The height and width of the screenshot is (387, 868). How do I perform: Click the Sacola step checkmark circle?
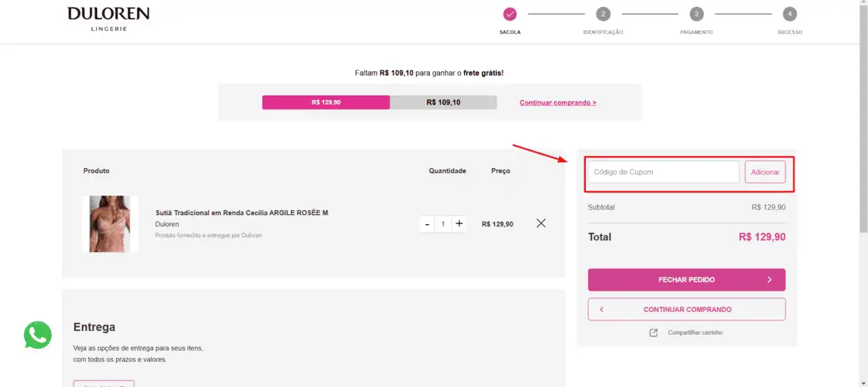[510, 14]
